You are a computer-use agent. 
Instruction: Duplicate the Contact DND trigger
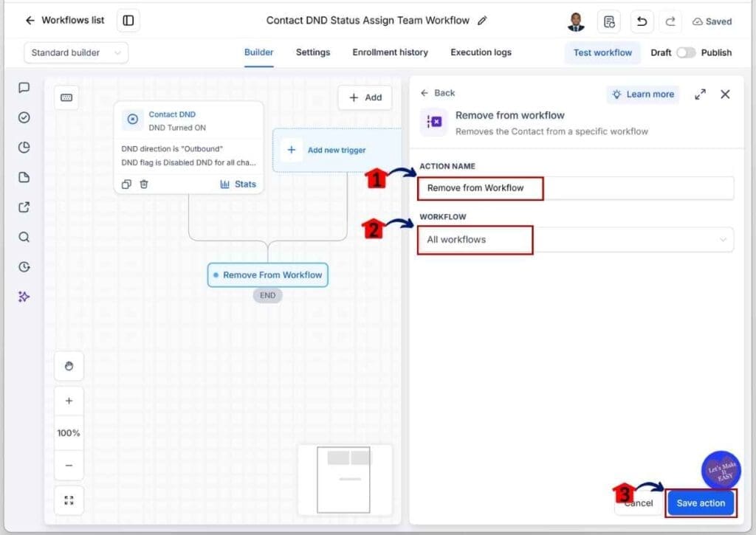tap(126, 184)
